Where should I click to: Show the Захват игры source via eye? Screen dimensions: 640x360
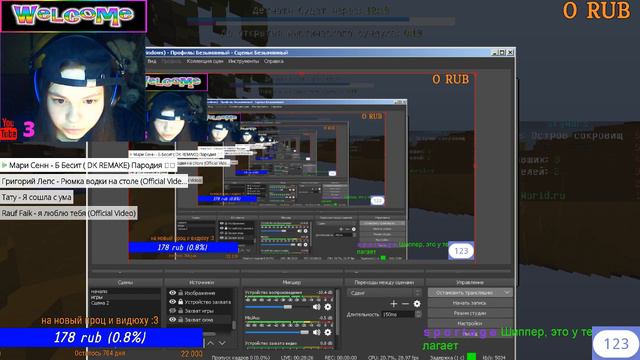point(173,311)
